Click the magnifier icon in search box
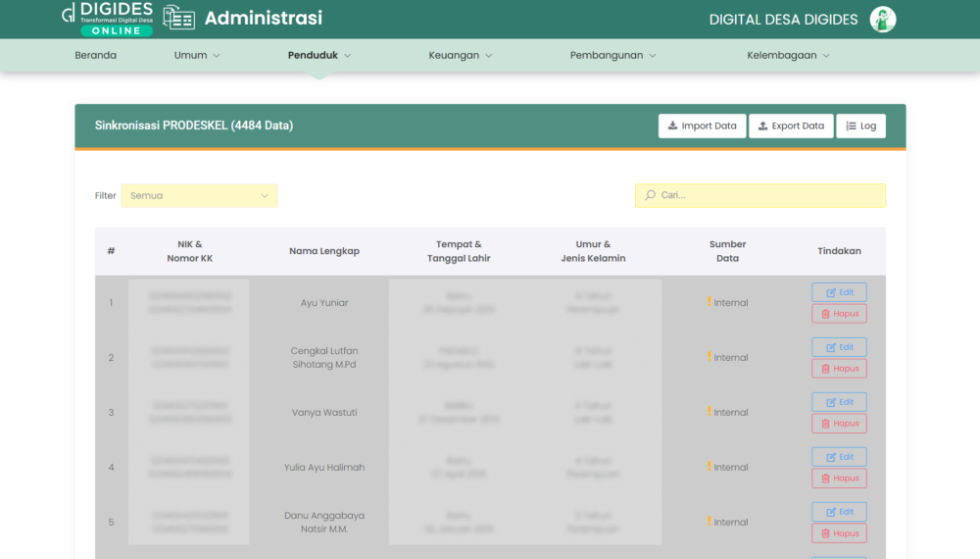Viewport: 980px width, 559px height. 649,195
